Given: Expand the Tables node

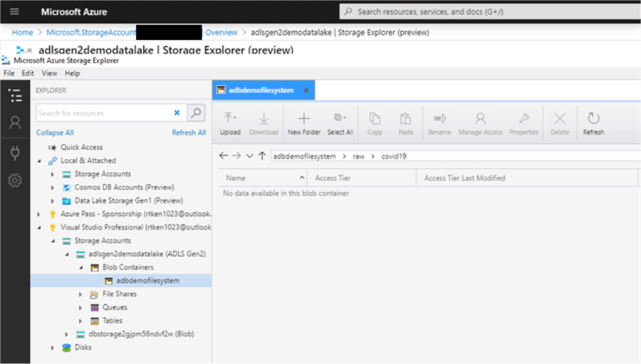Looking at the screenshot, I should (x=80, y=321).
